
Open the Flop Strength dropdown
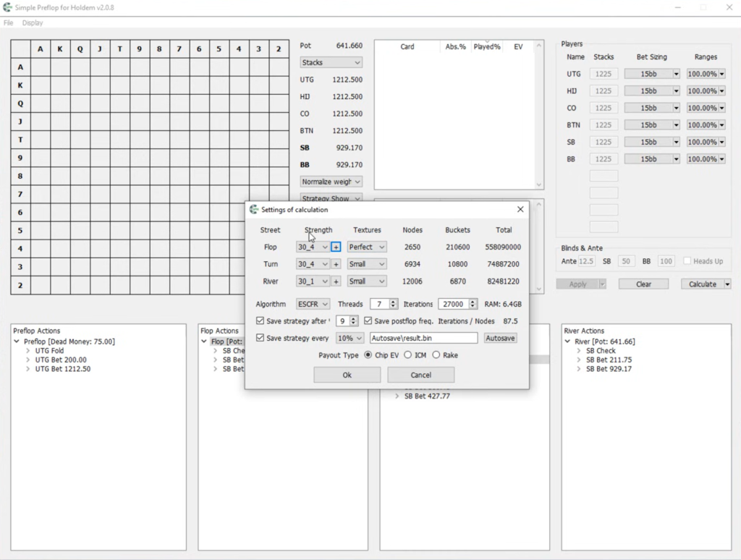(313, 247)
